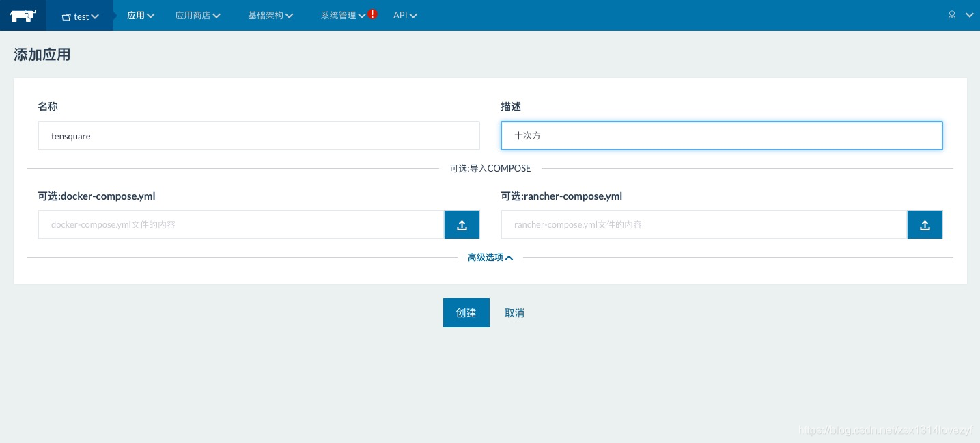Open the 基础架构 menu

[270, 15]
